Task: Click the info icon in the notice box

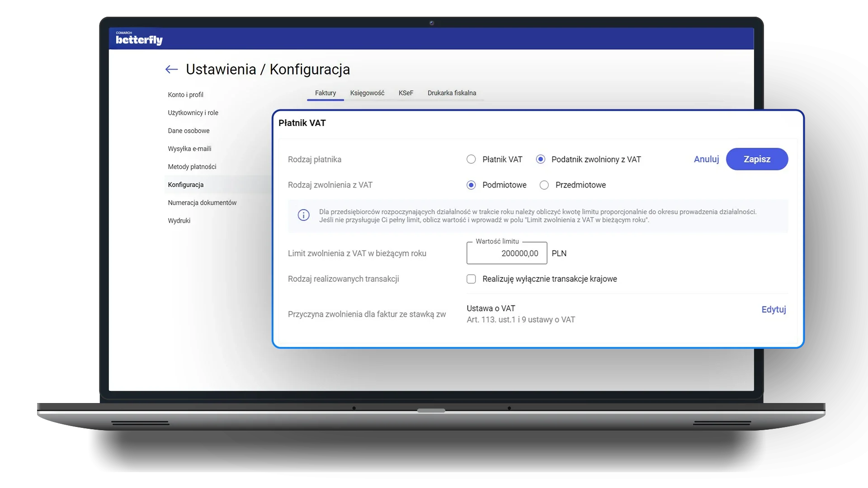Action: pyautogui.click(x=304, y=216)
